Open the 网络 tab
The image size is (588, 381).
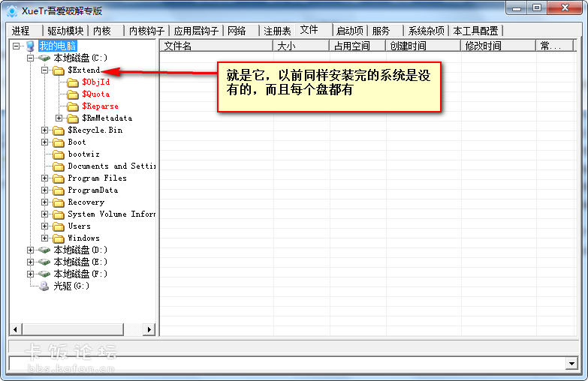(241, 31)
